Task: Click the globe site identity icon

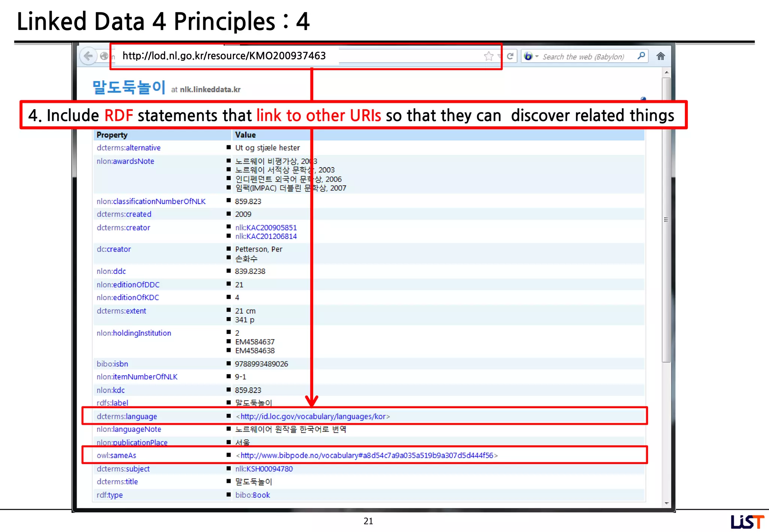Action: [x=104, y=56]
